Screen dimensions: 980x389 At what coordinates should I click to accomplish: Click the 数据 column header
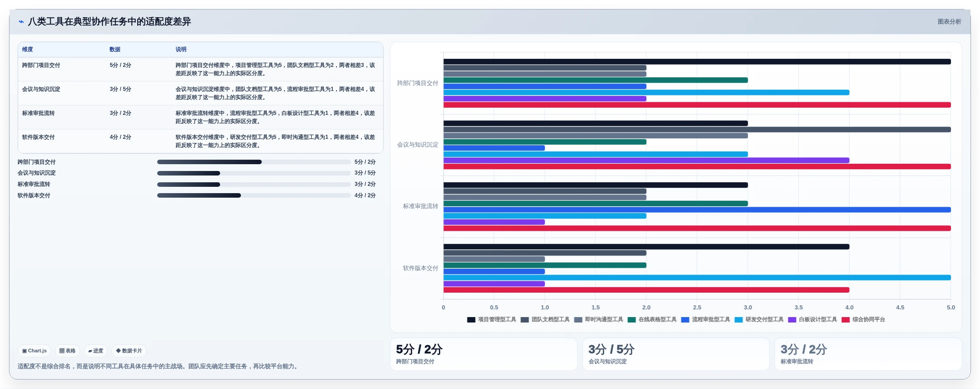(x=115, y=50)
